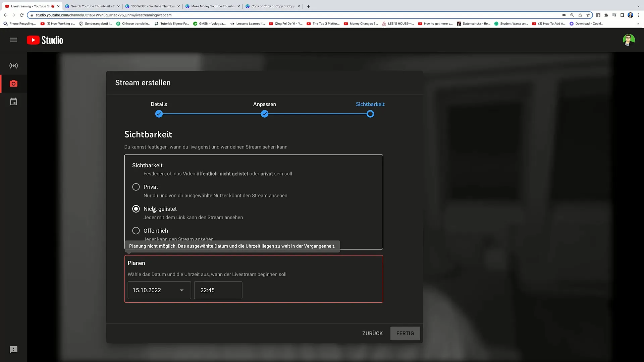This screenshot has height=362, width=644.
Task: Open the account avatar in YouTube Studio
Action: click(x=629, y=40)
